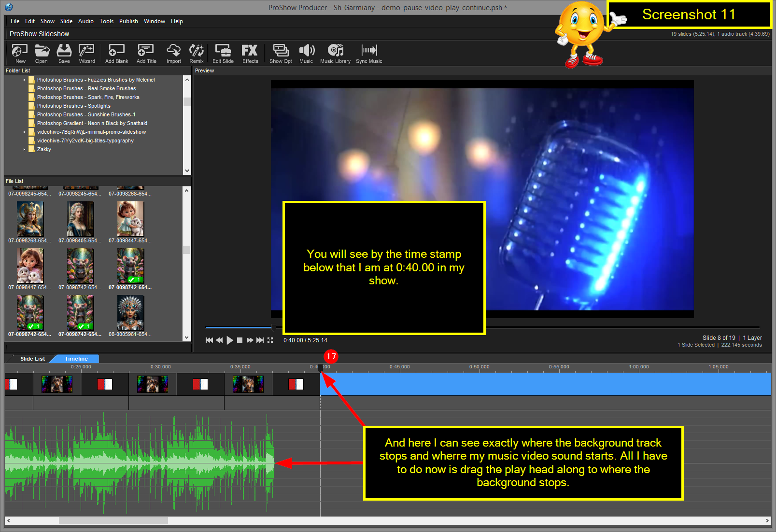Open the Audio menu

pyautogui.click(x=86, y=21)
